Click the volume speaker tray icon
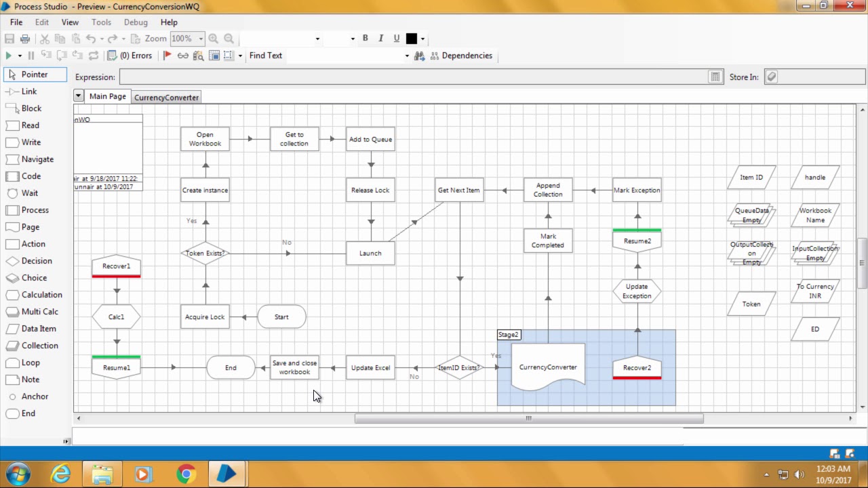Screen dimensions: 868x488 click(x=800, y=474)
